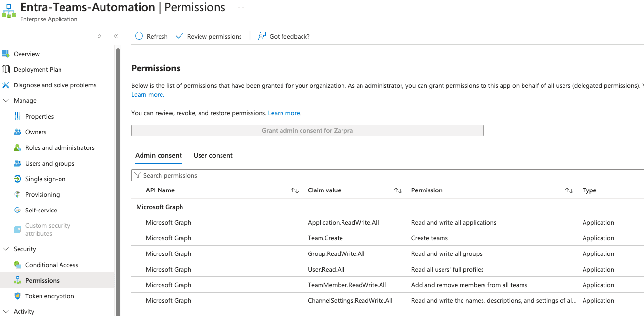Click the Owners people icon
644x316 pixels.
(x=18, y=132)
